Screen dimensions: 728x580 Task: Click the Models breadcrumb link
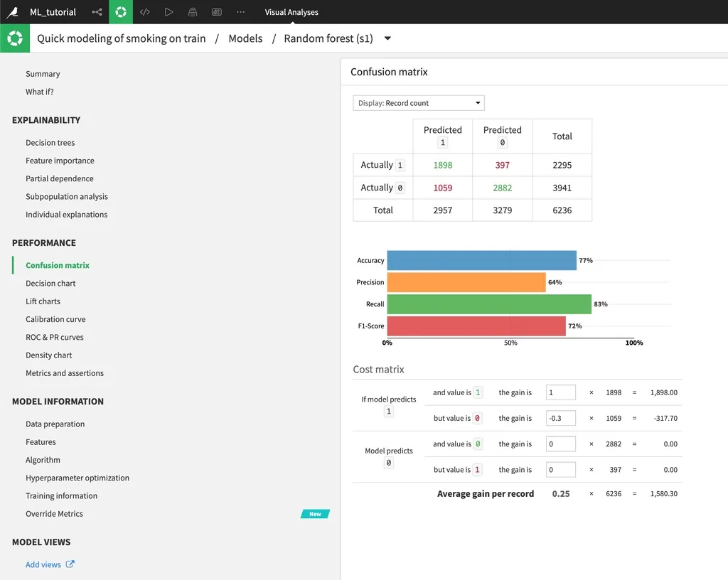point(245,38)
